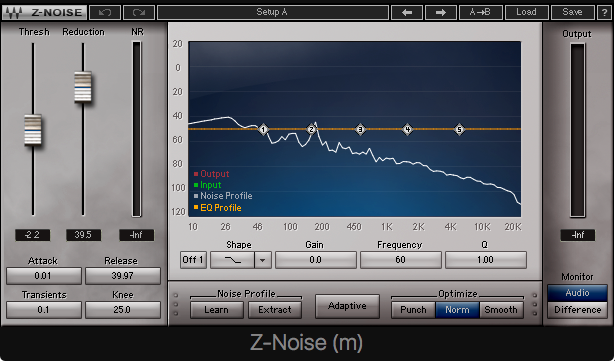615x361 pixels.
Task: Click the undo arrow button
Action: (105, 13)
